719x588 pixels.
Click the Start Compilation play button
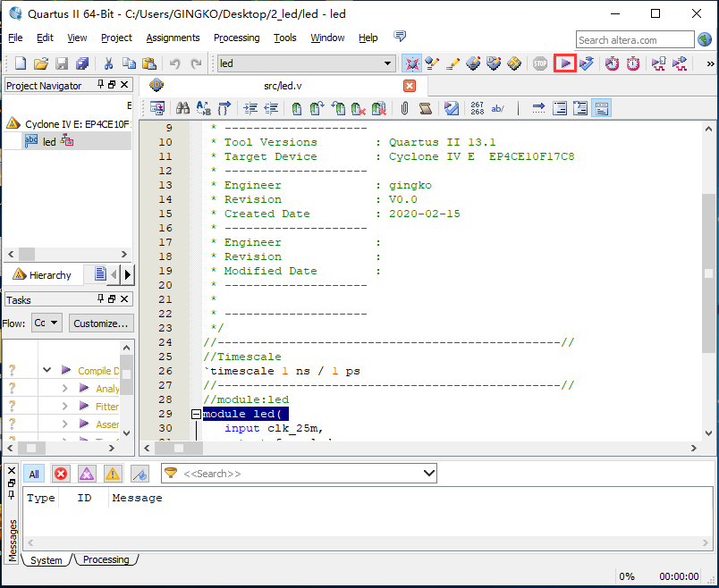click(564, 63)
